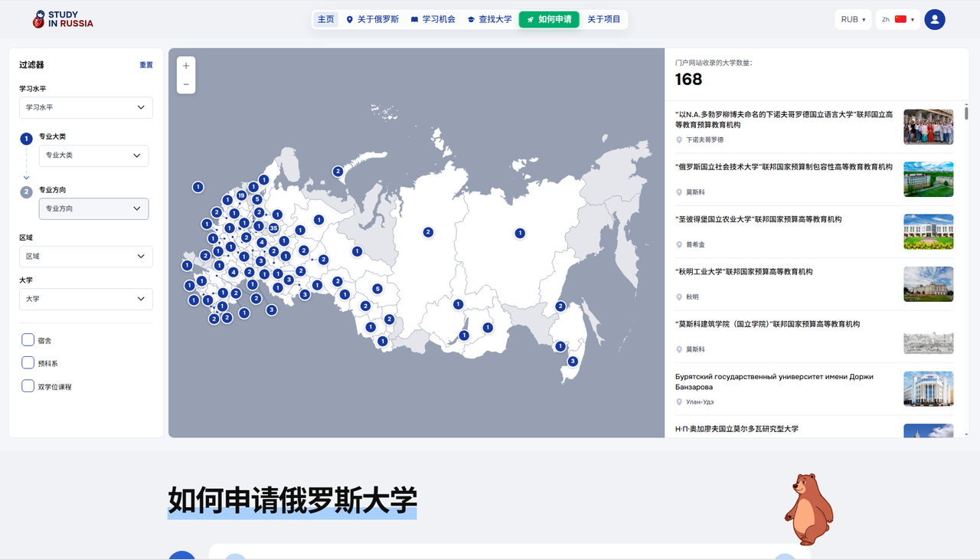Open the 学习水平 dropdown
The image size is (980, 560).
86,108
